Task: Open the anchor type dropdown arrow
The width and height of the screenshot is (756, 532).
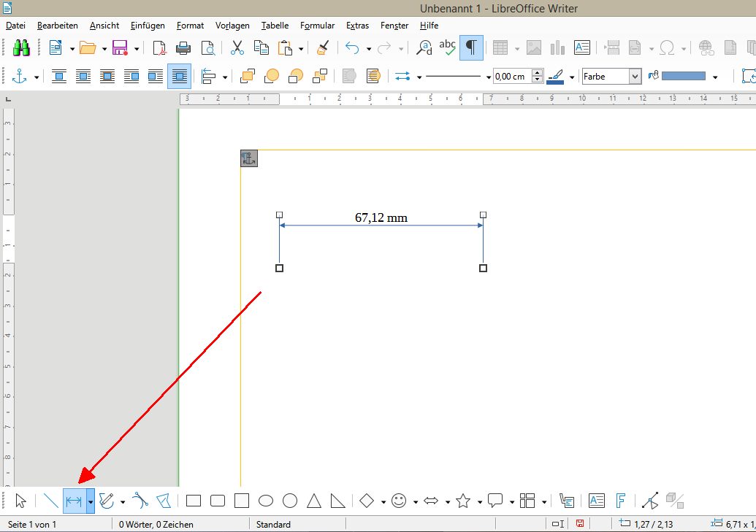Action: click(x=37, y=77)
